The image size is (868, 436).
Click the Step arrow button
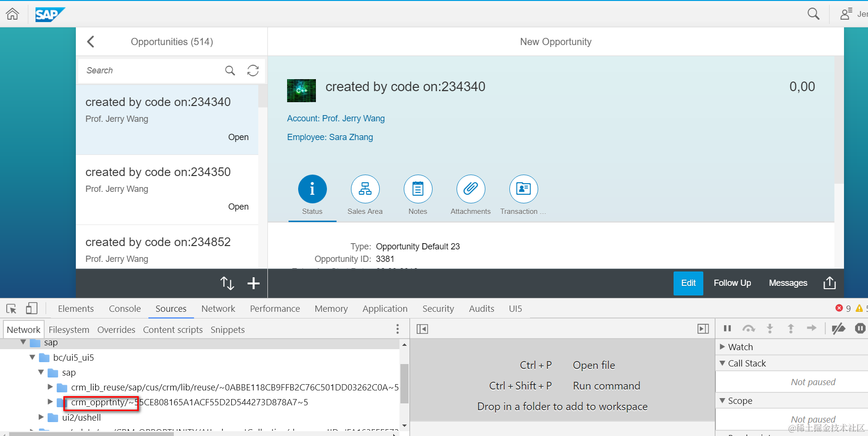point(812,328)
